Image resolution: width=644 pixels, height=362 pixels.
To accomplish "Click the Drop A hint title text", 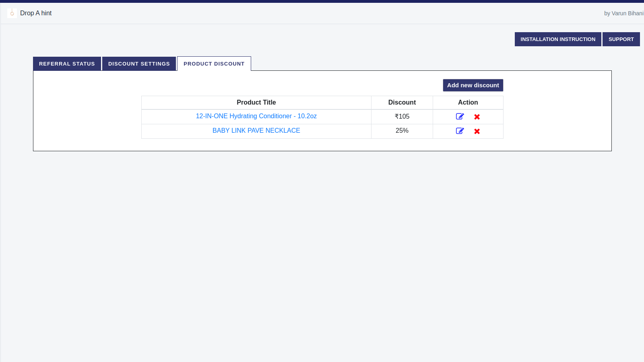I will [36, 13].
